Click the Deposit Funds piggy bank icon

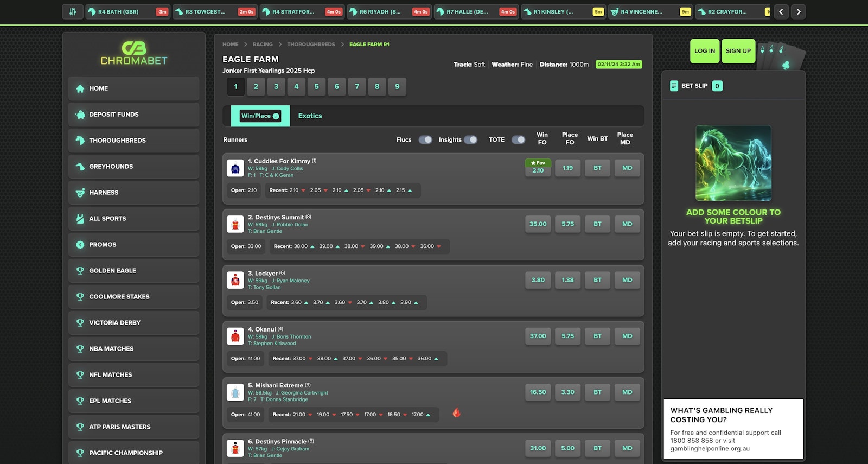click(80, 115)
